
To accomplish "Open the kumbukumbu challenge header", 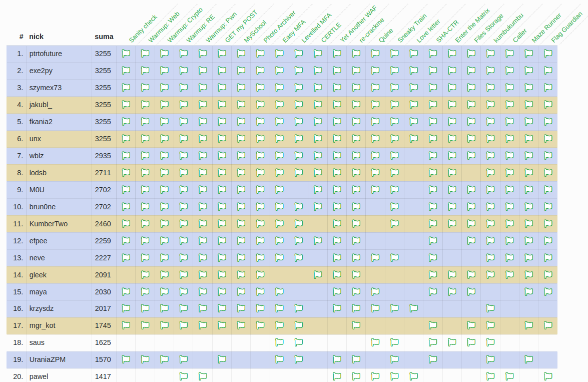I will (x=508, y=28).
